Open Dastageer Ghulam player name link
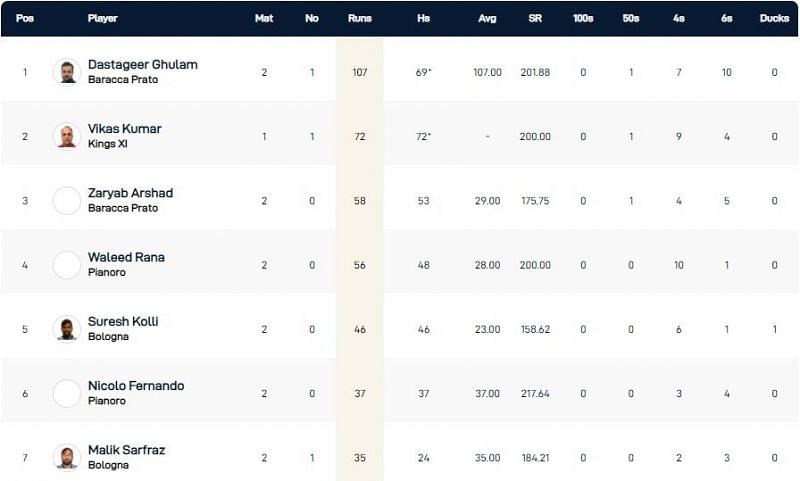The height and width of the screenshot is (481, 800). coord(143,65)
